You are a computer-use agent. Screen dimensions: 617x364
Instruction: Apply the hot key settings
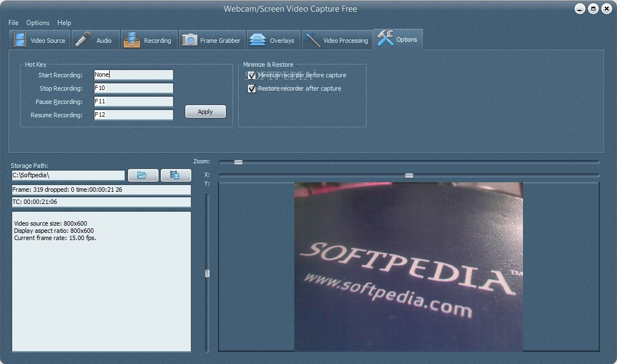click(205, 112)
